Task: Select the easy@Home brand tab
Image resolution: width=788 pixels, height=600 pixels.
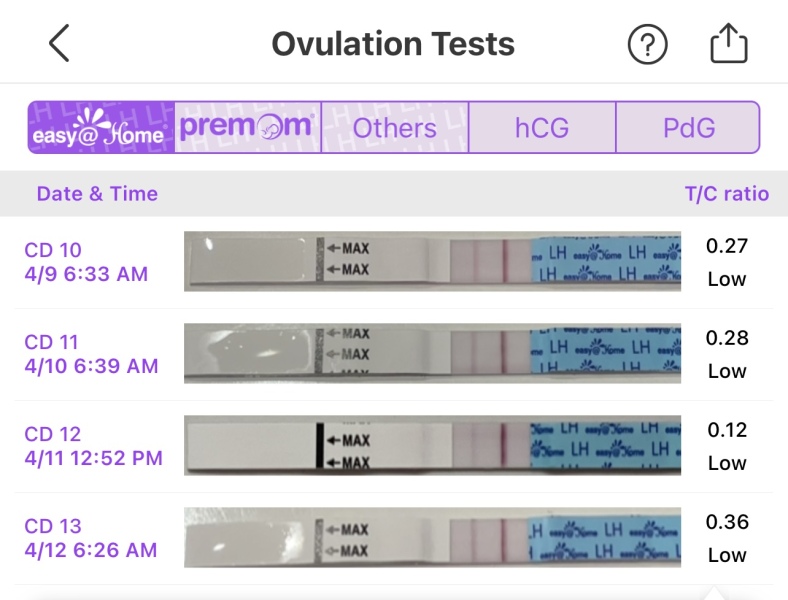Action: (x=101, y=127)
